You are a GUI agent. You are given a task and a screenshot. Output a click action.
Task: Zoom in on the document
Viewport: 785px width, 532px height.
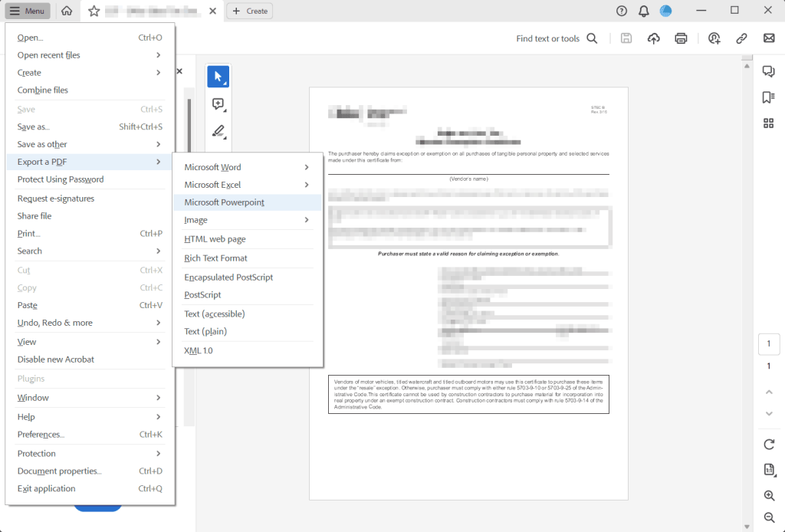[x=769, y=495]
